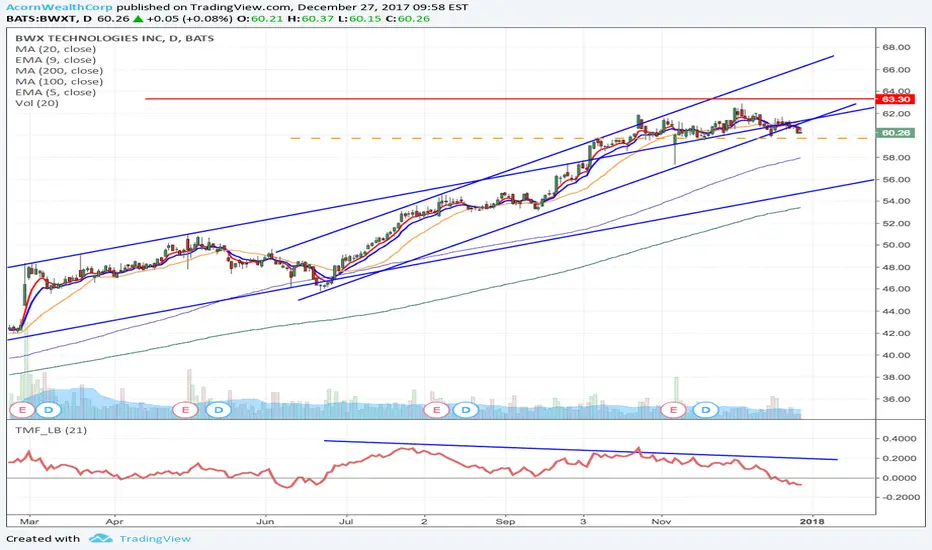Click the 56.00 price axis label
This screenshot has width=932, height=550.
pos(896,180)
